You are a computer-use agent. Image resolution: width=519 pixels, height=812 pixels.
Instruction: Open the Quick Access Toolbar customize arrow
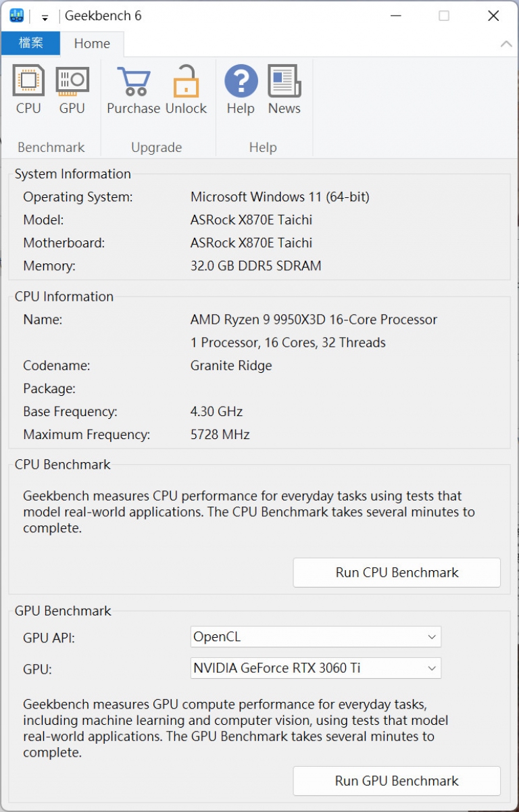(45, 17)
